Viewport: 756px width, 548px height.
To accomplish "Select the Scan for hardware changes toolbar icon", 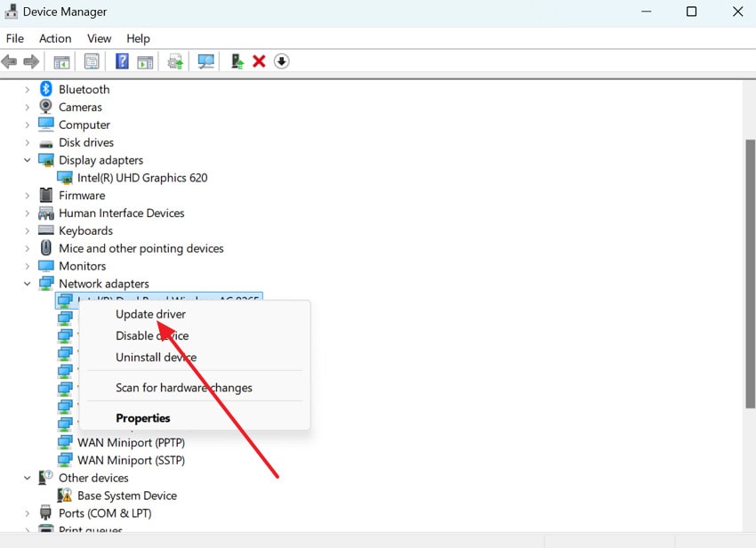I will point(205,60).
